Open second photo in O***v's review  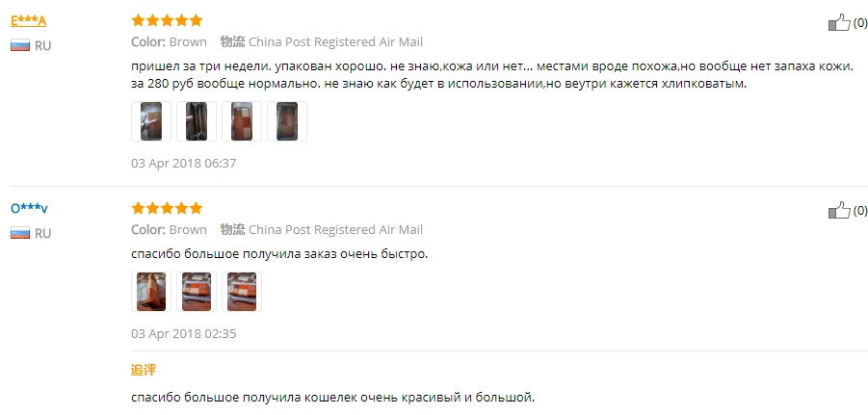click(197, 292)
